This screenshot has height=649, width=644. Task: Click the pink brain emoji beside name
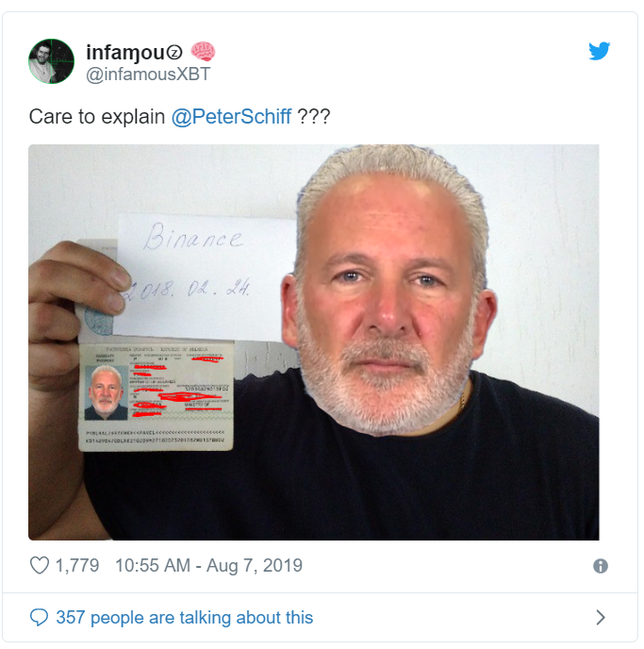tap(203, 51)
